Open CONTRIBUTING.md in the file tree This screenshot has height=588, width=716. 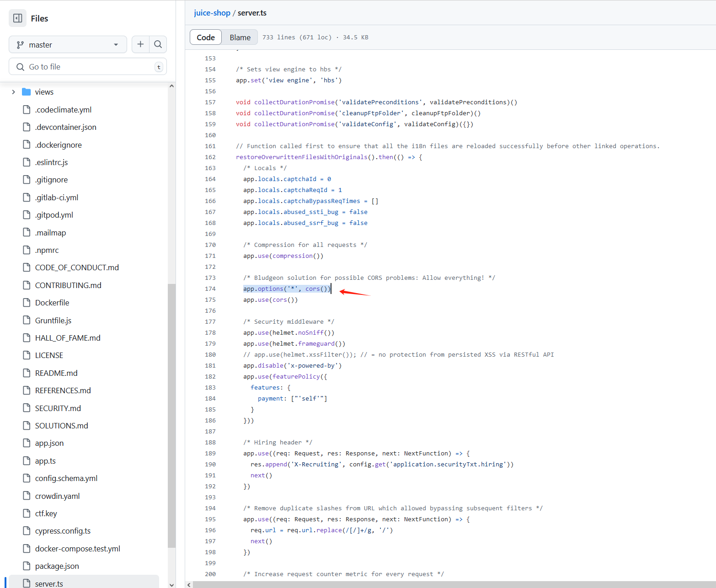point(68,285)
